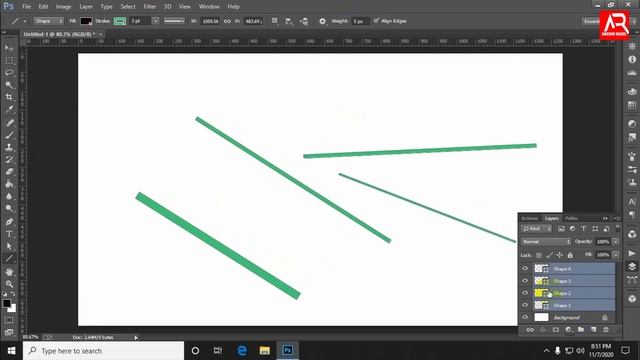Open the line arrowheads gear settings
This screenshot has height=360, width=640.
pyautogui.click(x=322, y=21)
